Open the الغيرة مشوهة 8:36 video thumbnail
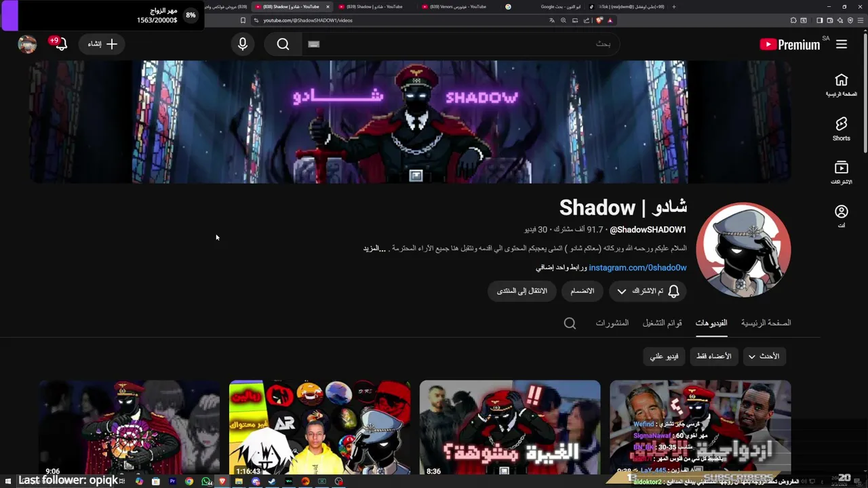Screen dimensions: 868x488 tap(510, 427)
